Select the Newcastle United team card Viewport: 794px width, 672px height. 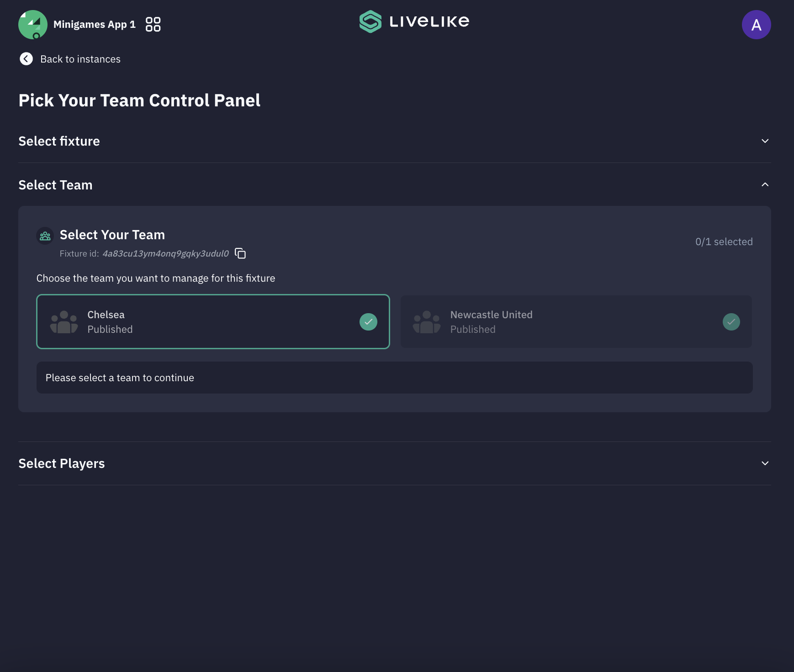pos(576,322)
